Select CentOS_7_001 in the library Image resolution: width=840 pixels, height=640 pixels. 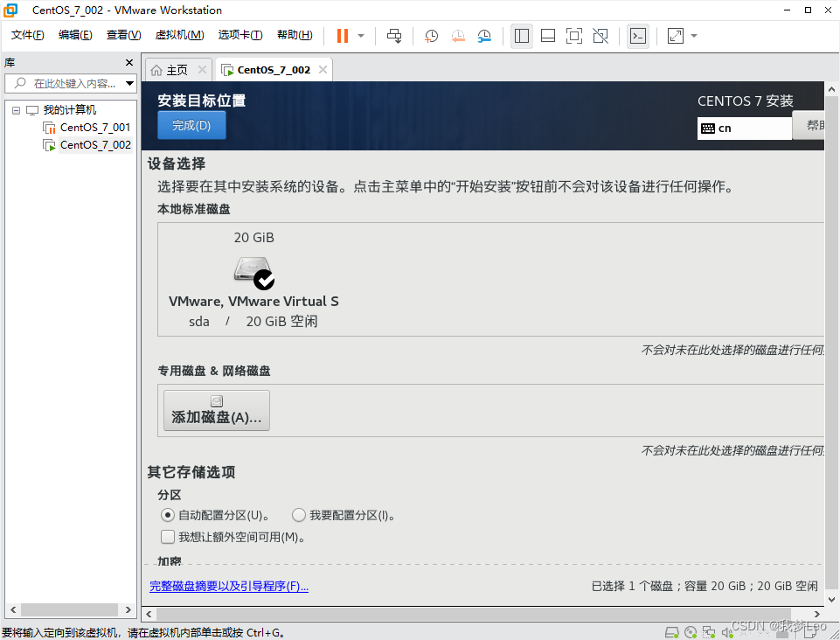(94, 128)
